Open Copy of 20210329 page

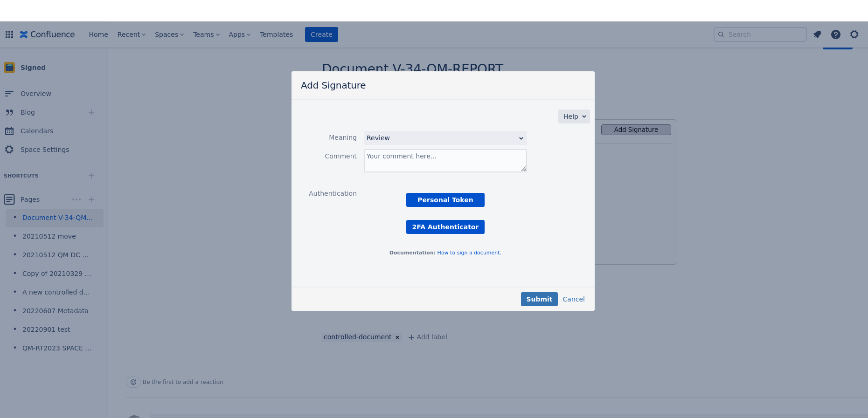click(56, 274)
